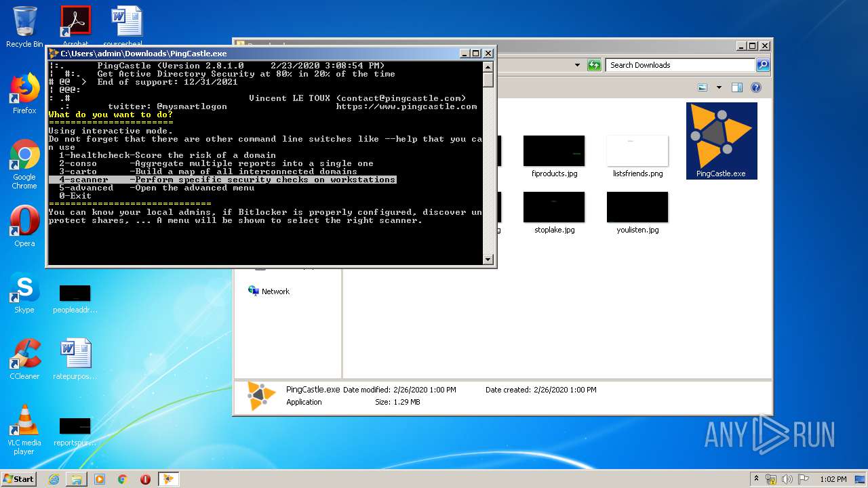Viewport: 868px width, 488px height.
Task: Click the highlighted 4-scanner menu line
Action: coord(222,180)
